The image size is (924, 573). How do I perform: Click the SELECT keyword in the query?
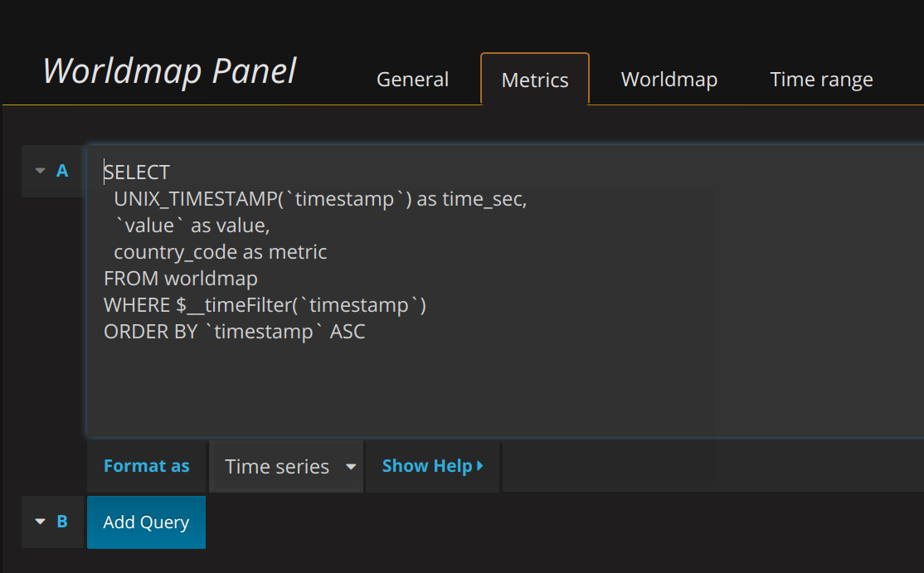(x=136, y=172)
